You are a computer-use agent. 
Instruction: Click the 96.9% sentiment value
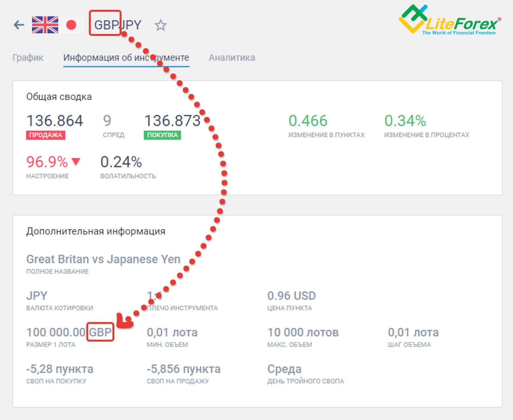coord(47,162)
